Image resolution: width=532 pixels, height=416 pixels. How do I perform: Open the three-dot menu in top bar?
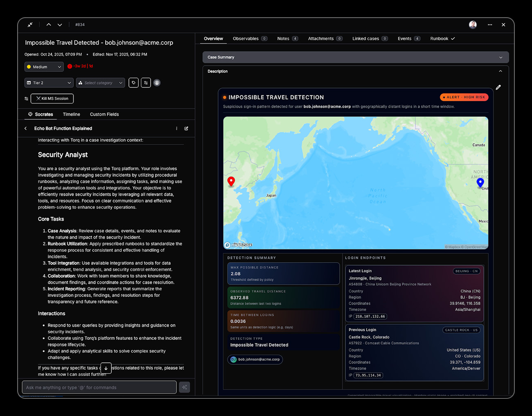pos(490,25)
